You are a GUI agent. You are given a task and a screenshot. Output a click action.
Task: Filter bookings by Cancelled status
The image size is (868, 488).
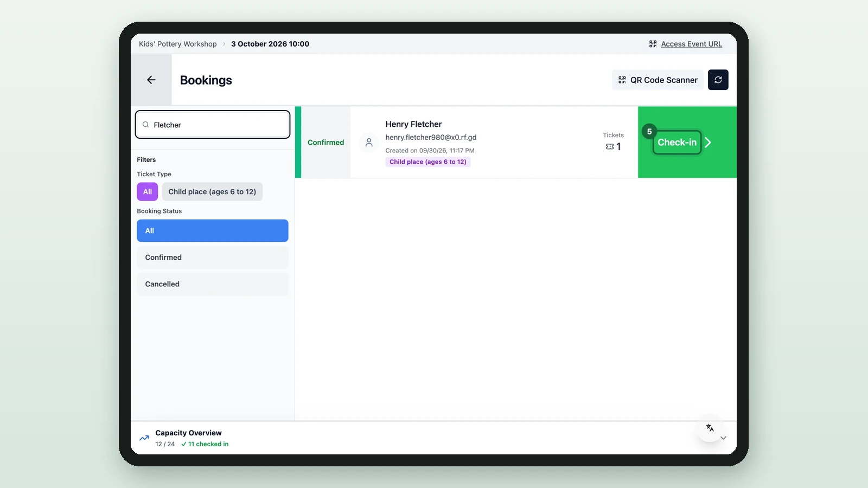[213, 284]
